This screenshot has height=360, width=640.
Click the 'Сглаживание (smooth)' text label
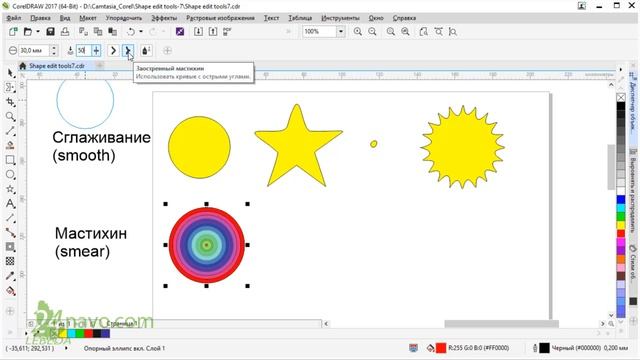tap(101, 146)
